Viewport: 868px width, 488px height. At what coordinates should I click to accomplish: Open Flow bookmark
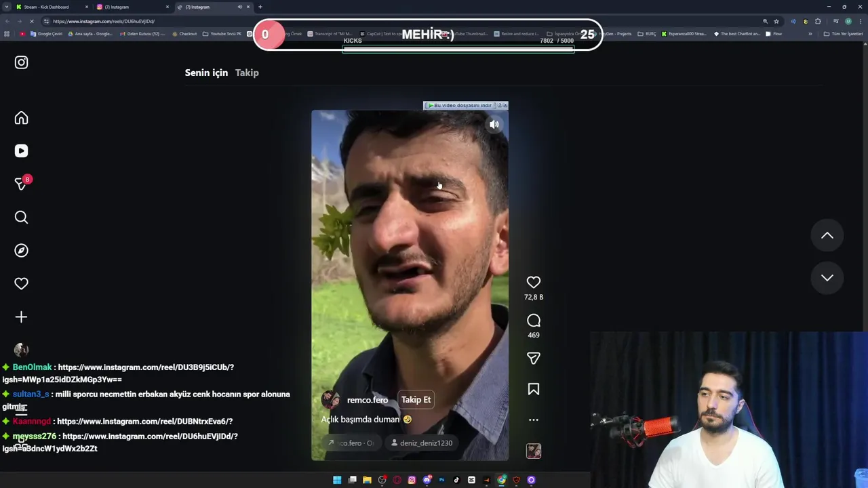[x=774, y=34]
